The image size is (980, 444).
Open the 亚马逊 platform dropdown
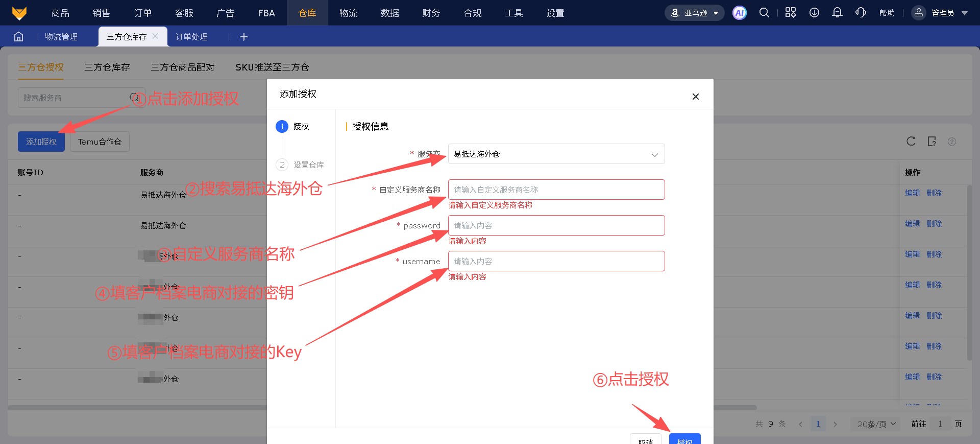pyautogui.click(x=695, y=13)
